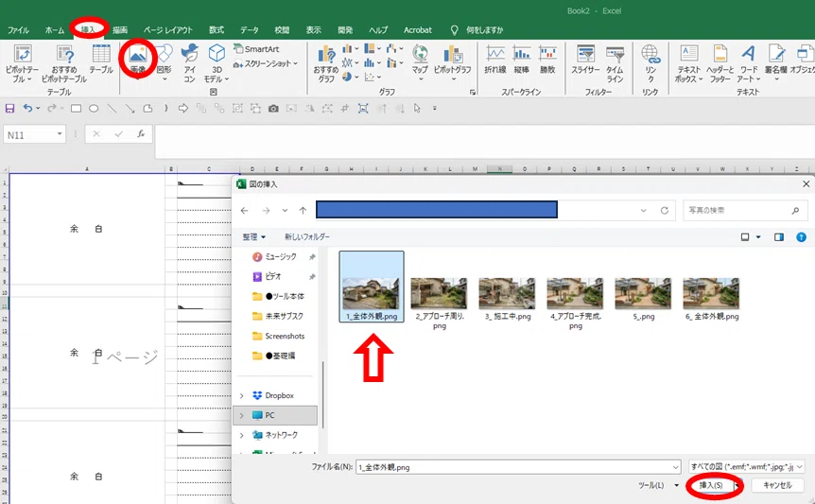Click the fx insert function button
The height and width of the screenshot is (504, 815).
tap(141, 134)
